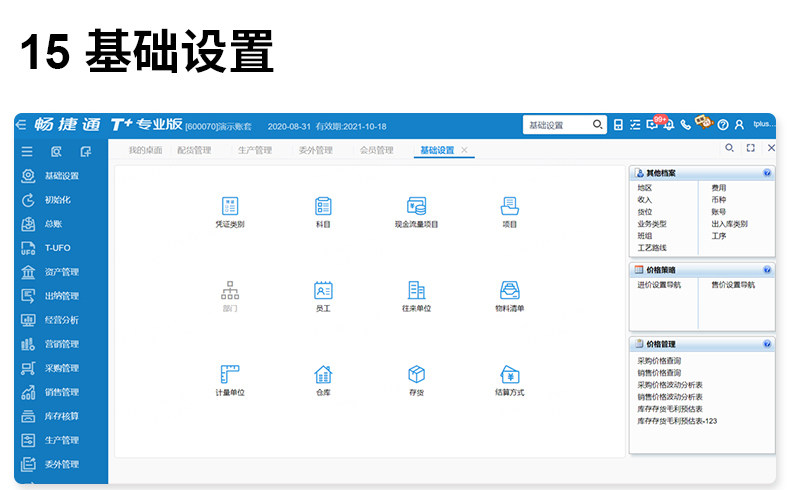Open the messages icon with the 99+ badge
Viewport: 790px width, 490px height.
tap(652, 124)
